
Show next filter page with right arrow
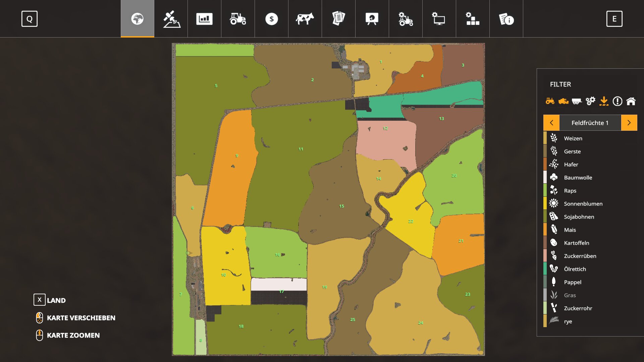click(629, 123)
